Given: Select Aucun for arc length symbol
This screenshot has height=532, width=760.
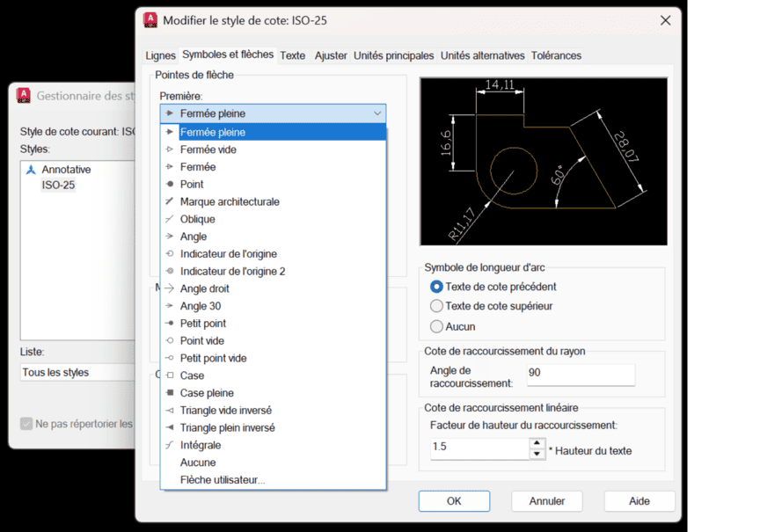Looking at the screenshot, I should (436, 326).
